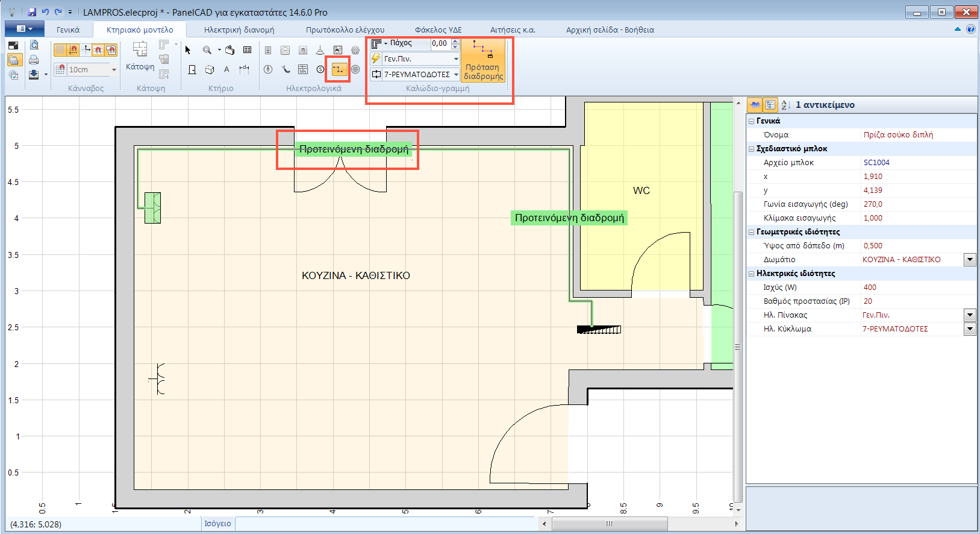Open the 10cm grid snap dropdown
The height and width of the screenshot is (534, 980).
[x=114, y=70]
